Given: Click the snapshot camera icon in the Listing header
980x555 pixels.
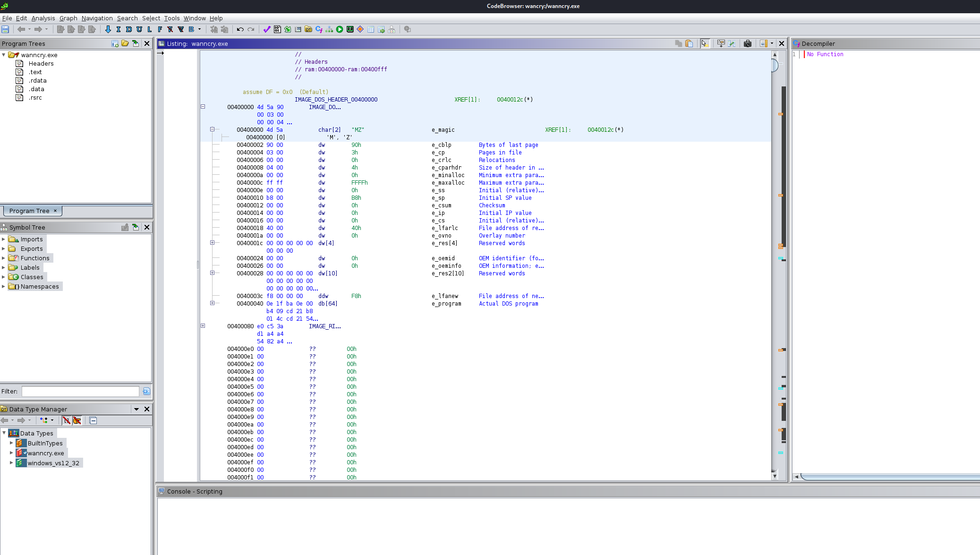Looking at the screenshot, I should 748,43.
